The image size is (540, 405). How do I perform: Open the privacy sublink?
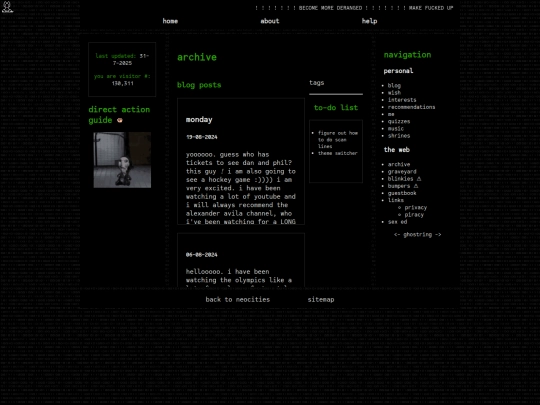(416, 207)
